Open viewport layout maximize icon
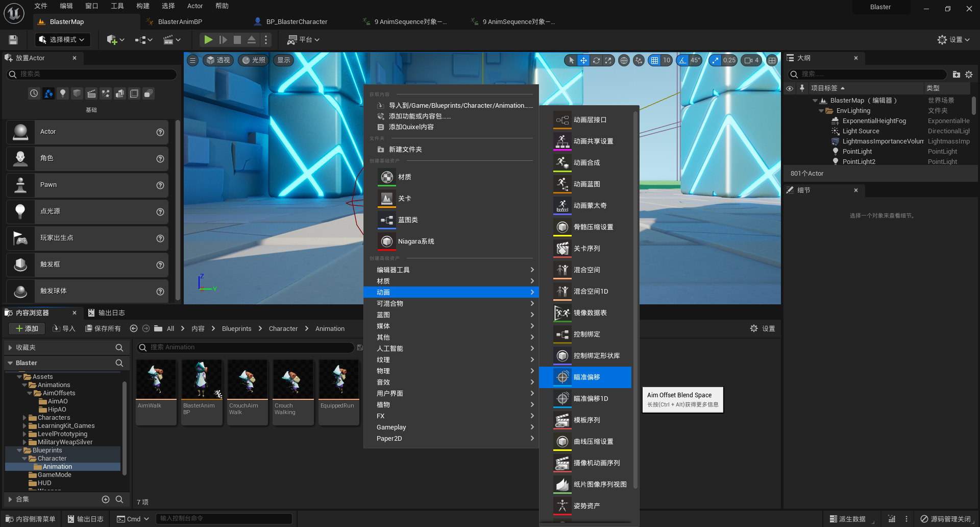 (x=772, y=60)
